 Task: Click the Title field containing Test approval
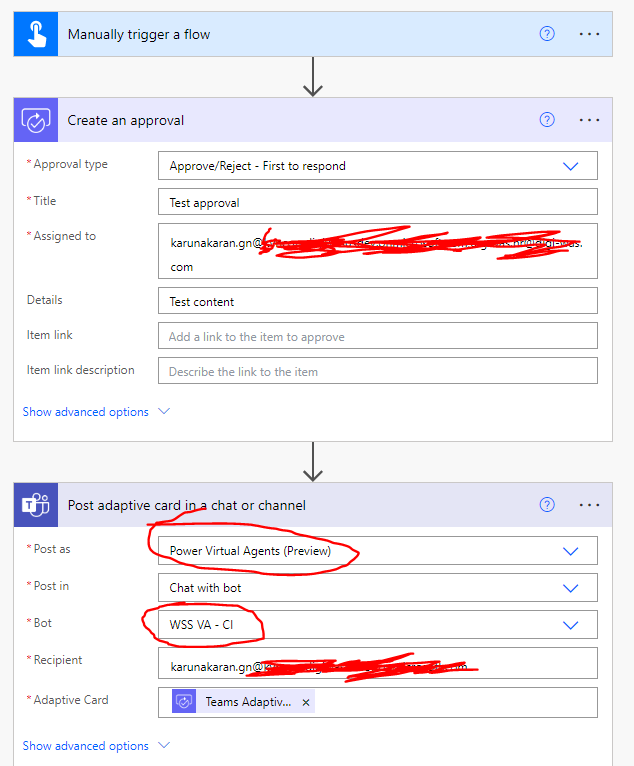[378, 202]
